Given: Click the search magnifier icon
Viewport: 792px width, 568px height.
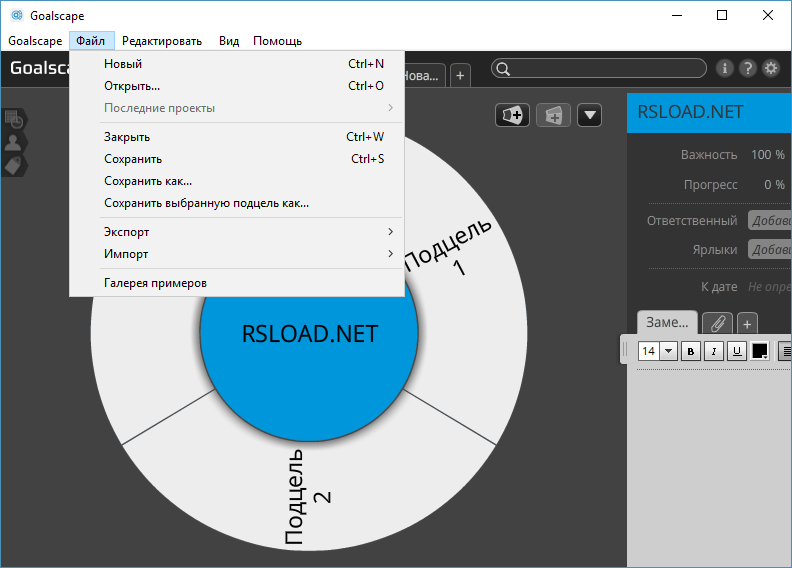Looking at the screenshot, I should point(503,69).
